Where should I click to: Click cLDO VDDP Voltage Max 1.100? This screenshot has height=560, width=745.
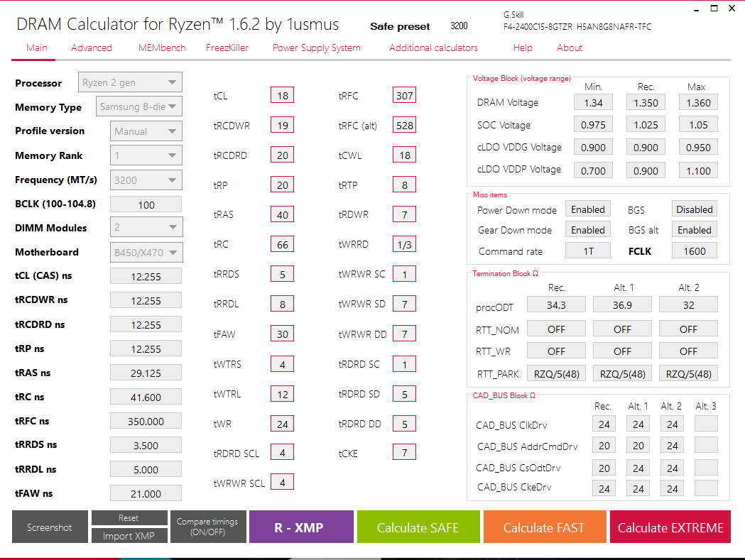tap(698, 170)
